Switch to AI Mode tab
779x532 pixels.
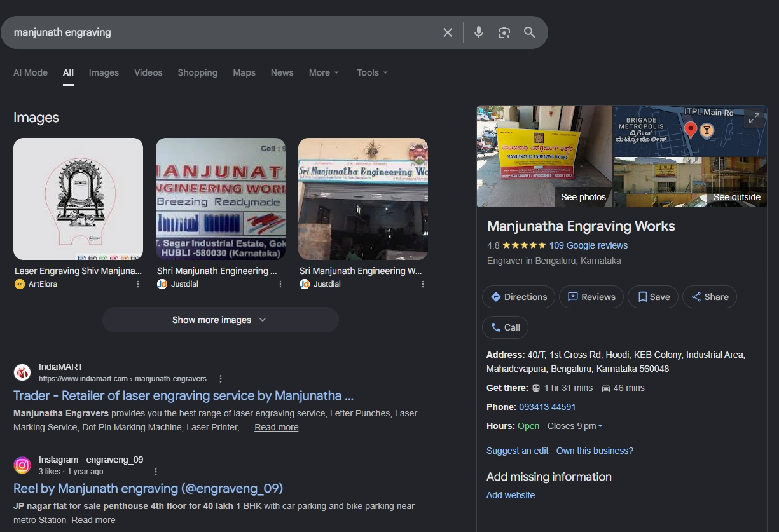[31, 72]
